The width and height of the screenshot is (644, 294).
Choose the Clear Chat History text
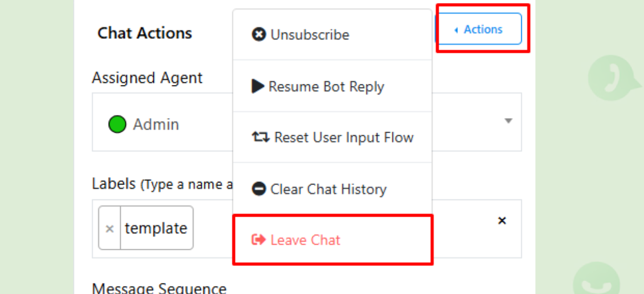(x=329, y=189)
